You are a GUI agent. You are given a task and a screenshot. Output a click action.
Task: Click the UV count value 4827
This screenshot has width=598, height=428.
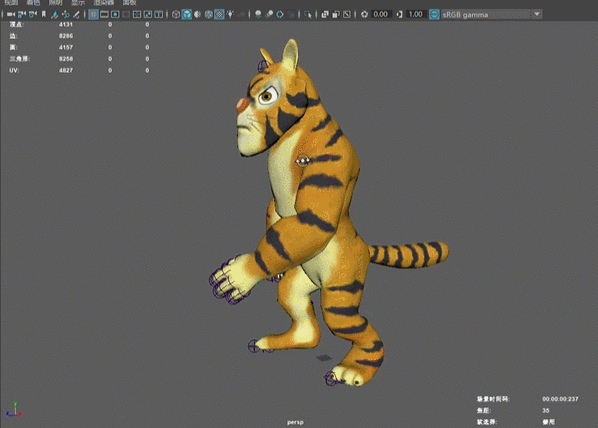(66, 70)
